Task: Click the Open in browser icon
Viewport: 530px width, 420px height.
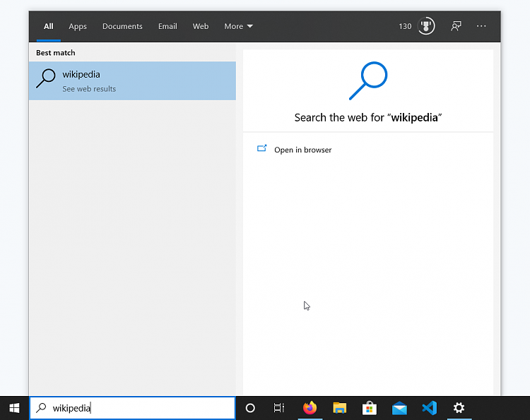Action: pos(261,148)
